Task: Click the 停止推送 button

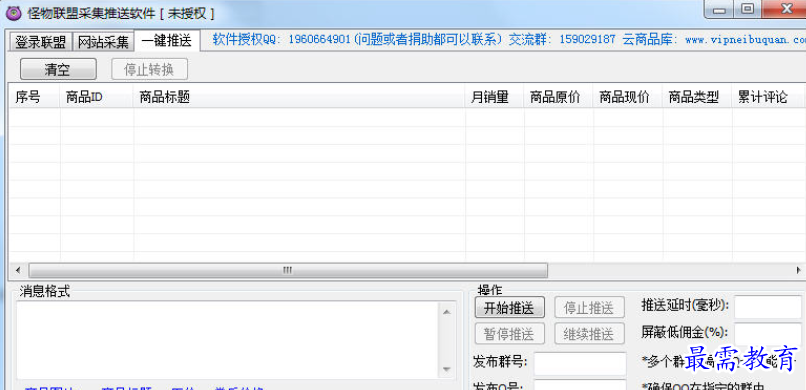Action: [x=590, y=308]
